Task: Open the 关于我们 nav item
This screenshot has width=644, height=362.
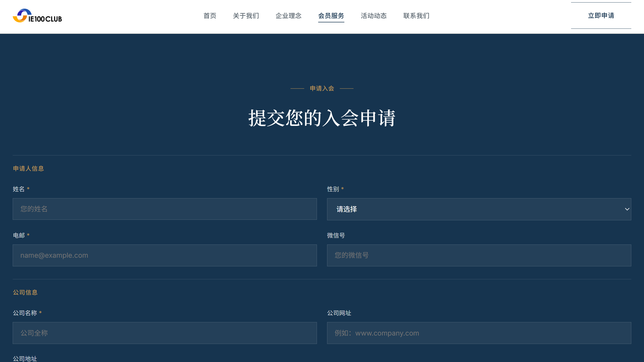Action: point(246,16)
